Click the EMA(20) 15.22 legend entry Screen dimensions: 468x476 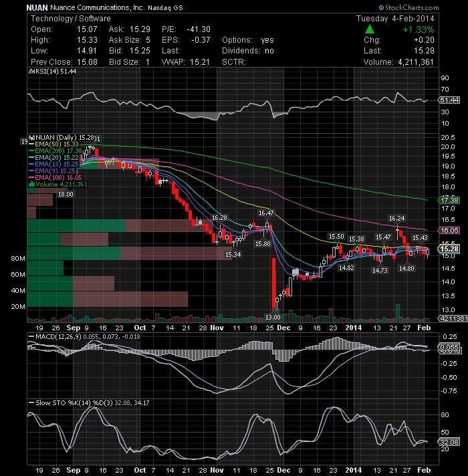[x=53, y=158]
